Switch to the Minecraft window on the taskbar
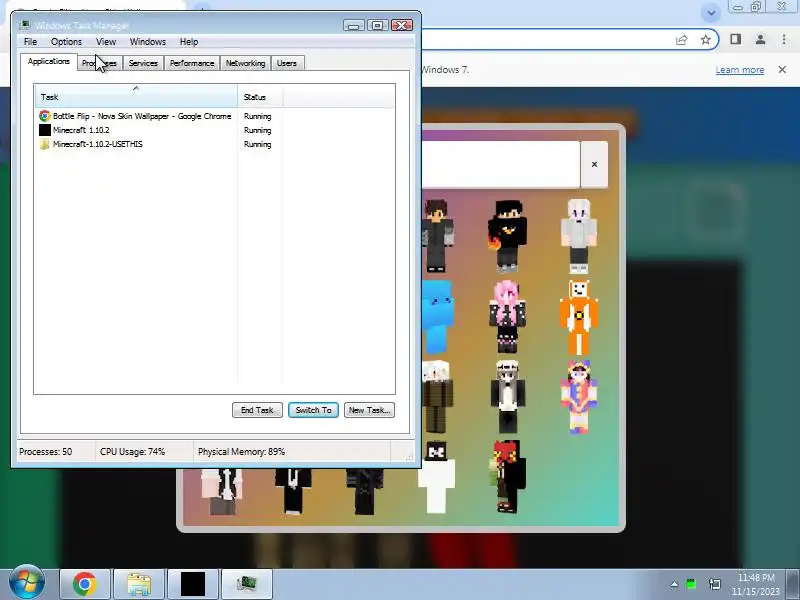Screen dimensions: 800x600 click(193, 584)
